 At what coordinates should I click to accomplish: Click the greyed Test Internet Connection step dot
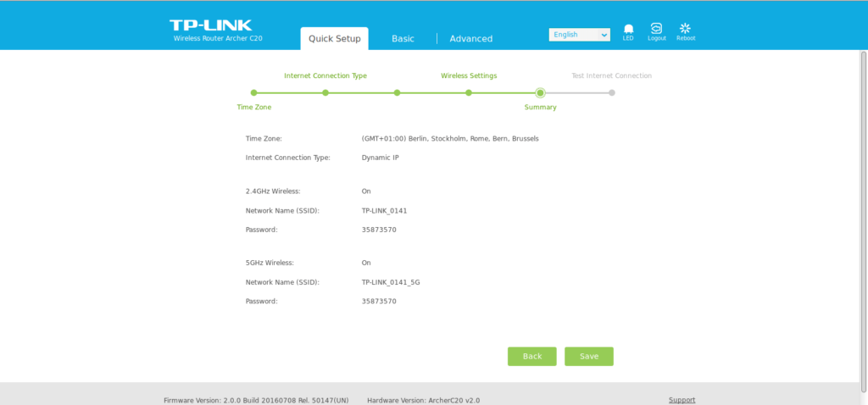(612, 93)
